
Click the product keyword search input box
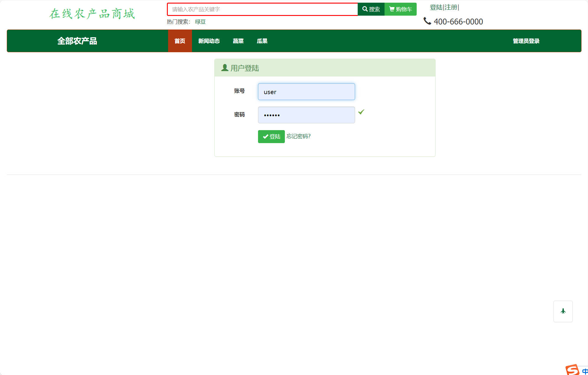[x=262, y=9]
